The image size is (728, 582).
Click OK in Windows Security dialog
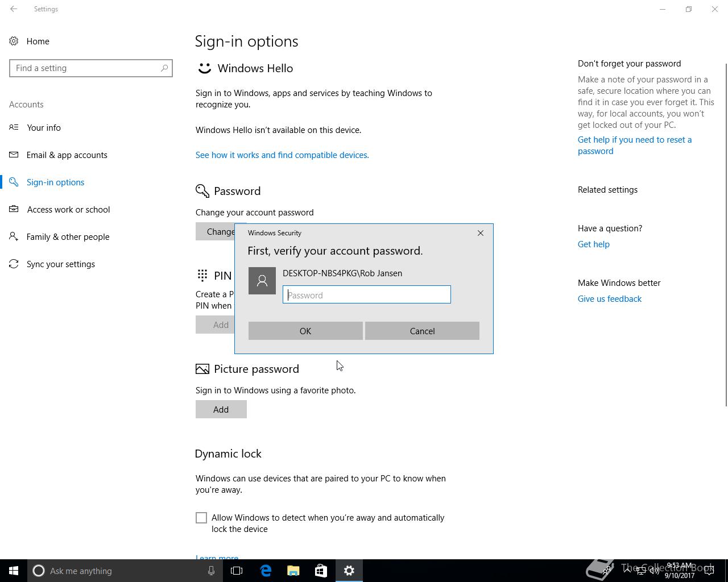[305, 331]
